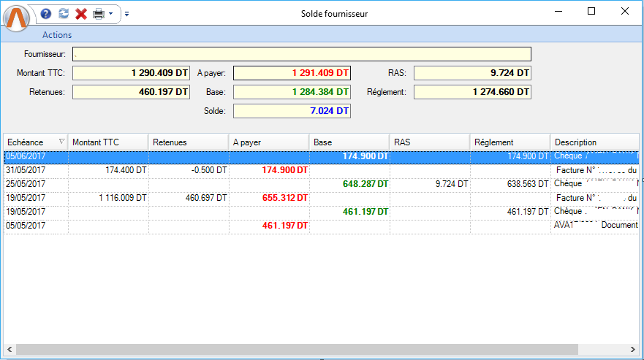Screen dimensions: 644x360
Task: Click the Solde value field
Action: tap(292, 111)
